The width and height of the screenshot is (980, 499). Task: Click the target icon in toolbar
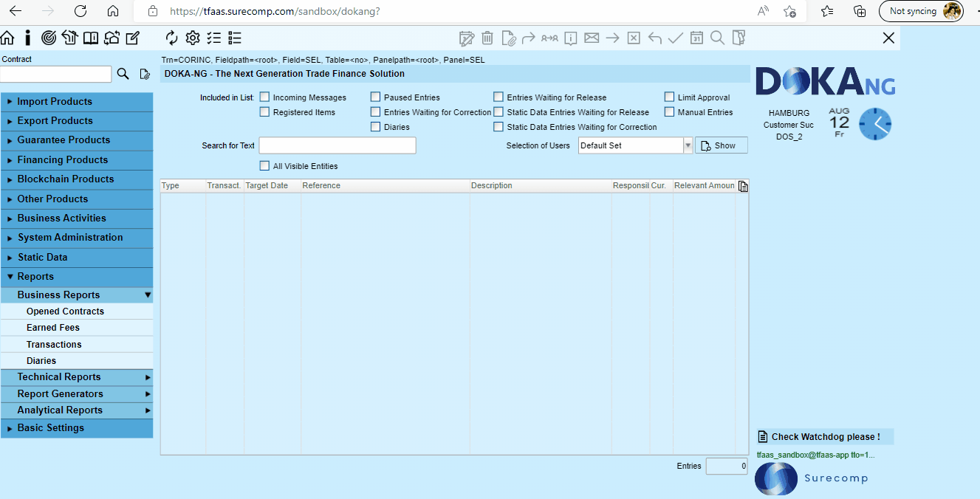[x=49, y=38]
